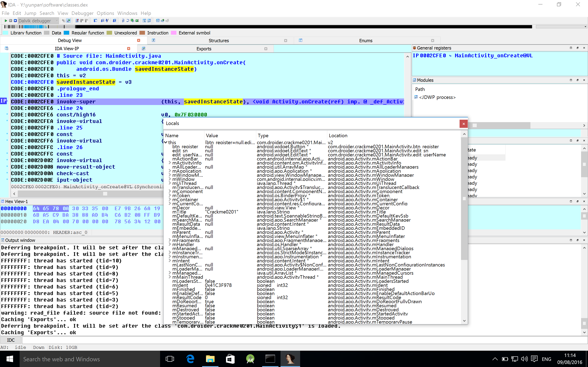Close the Locals window

tap(463, 124)
